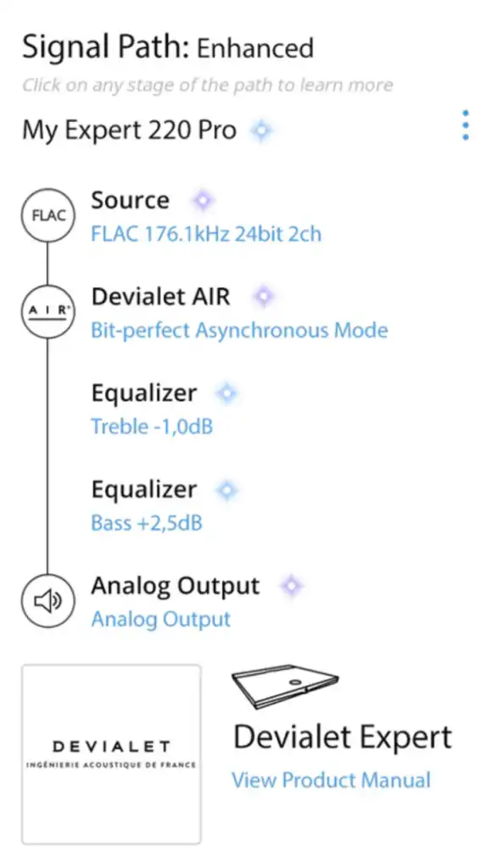Click purple star beside Analog Output heading
This screenshot has width=497, height=868.
[292, 587]
